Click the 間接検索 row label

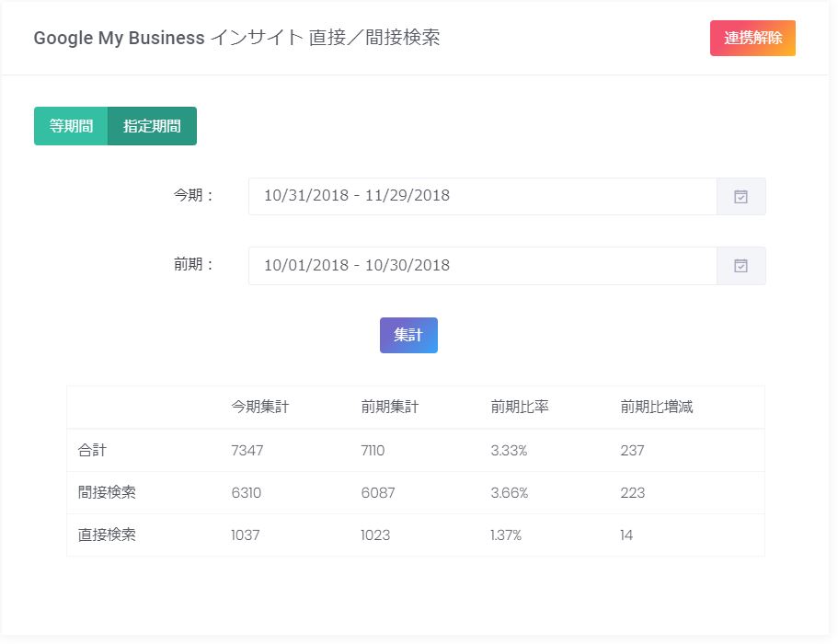tap(107, 492)
